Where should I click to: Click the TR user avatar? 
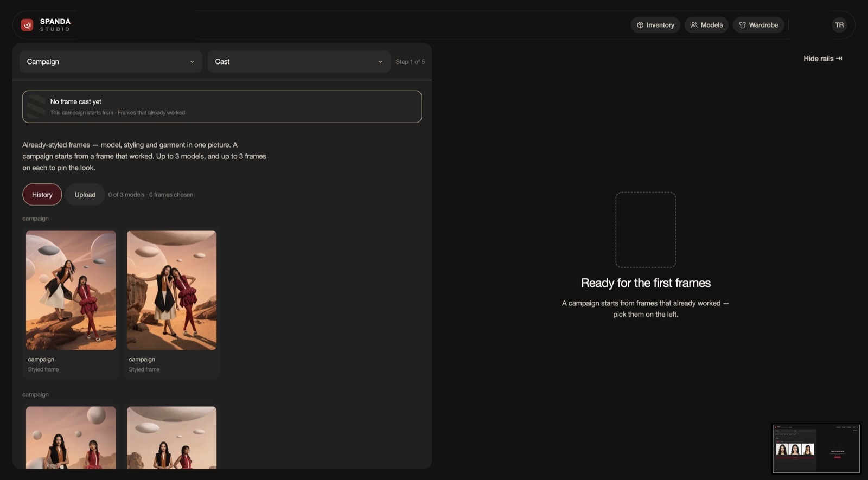(839, 25)
